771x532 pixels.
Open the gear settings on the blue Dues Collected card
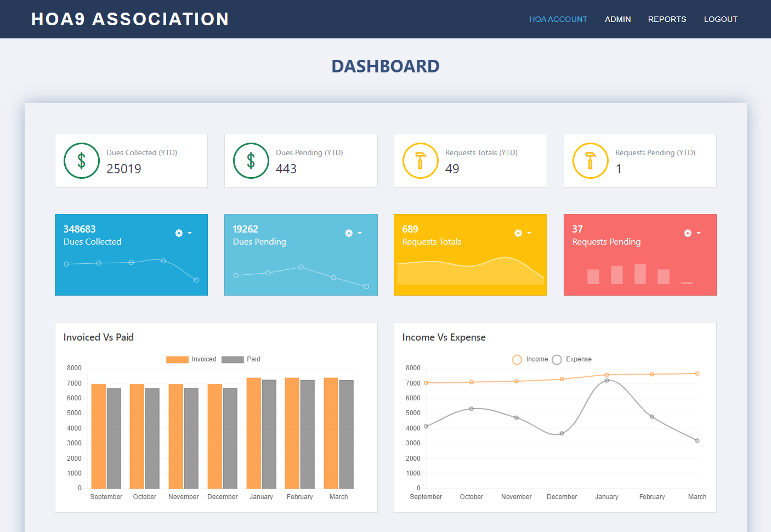[x=178, y=233]
